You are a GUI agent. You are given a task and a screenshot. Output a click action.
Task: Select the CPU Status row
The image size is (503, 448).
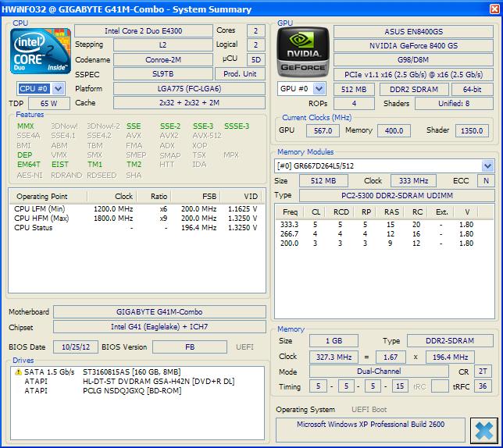137,228
